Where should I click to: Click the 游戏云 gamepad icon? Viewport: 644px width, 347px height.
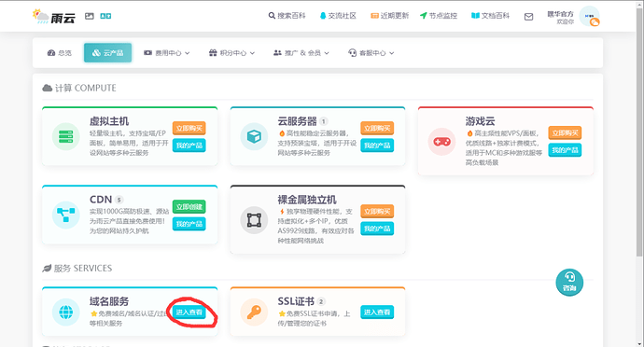pos(441,142)
